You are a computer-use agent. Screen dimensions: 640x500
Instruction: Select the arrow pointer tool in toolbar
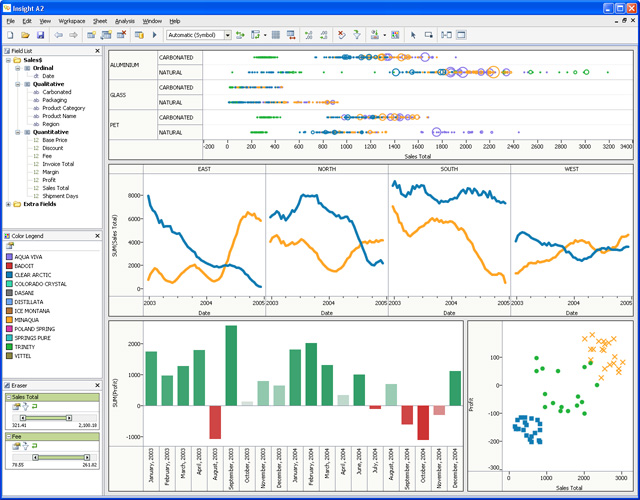[414, 35]
